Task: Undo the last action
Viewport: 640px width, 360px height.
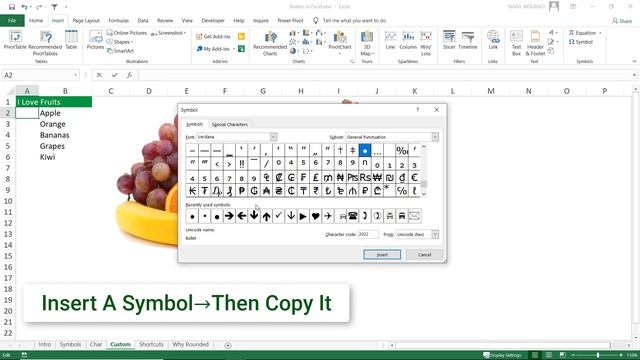Action: (x=24, y=7)
